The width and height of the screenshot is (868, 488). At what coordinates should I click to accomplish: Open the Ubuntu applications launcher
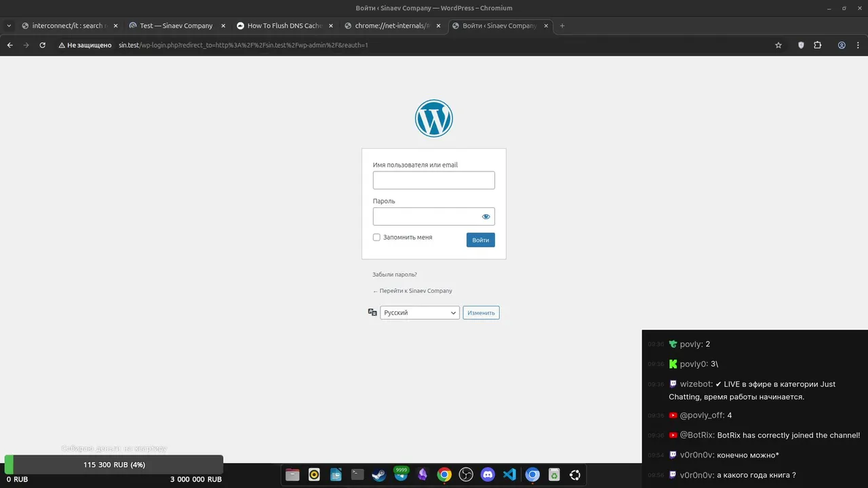tap(575, 475)
